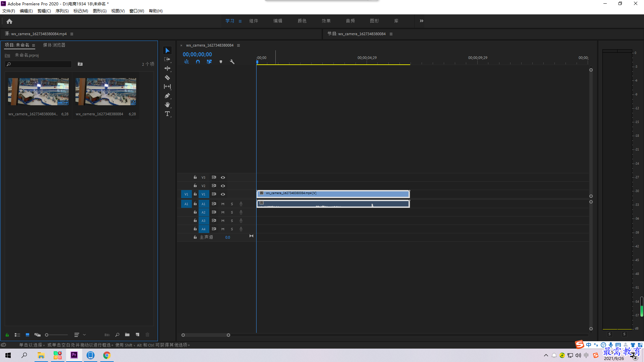The height and width of the screenshot is (362, 644).
Task: Create a new bin in project panel
Action: click(x=127, y=335)
